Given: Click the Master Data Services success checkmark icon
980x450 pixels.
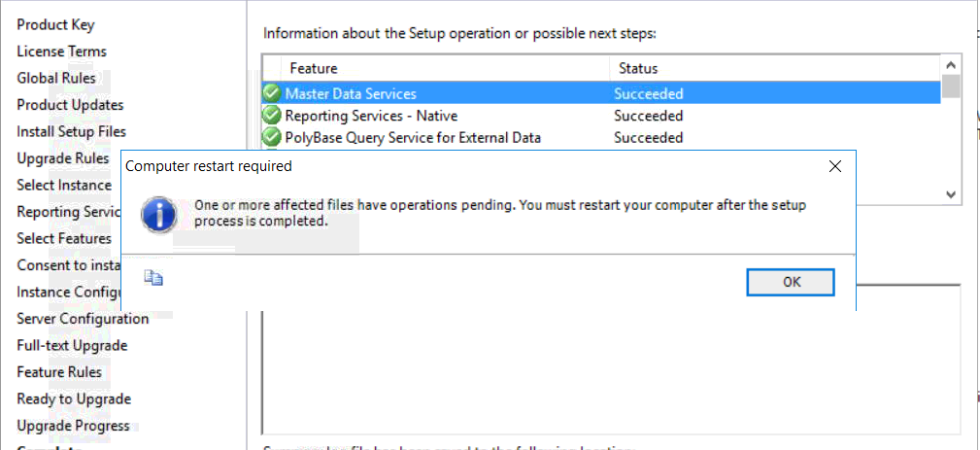Looking at the screenshot, I should click(x=271, y=93).
